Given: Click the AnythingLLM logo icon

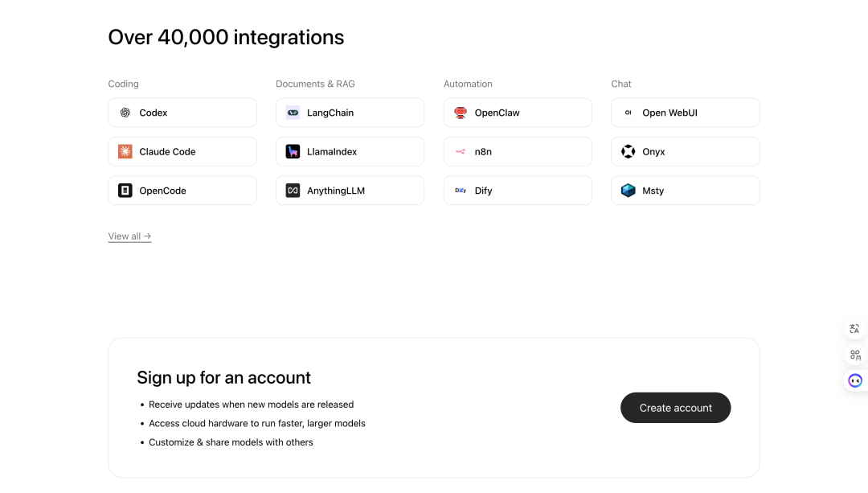Looking at the screenshot, I should (x=293, y=191).
